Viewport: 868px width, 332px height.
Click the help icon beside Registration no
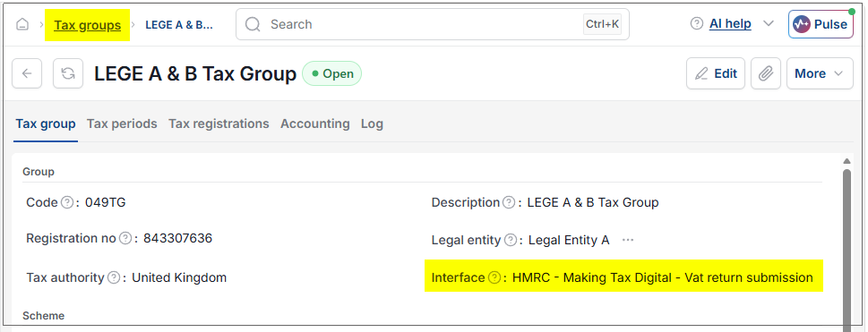tap(125, 239)
